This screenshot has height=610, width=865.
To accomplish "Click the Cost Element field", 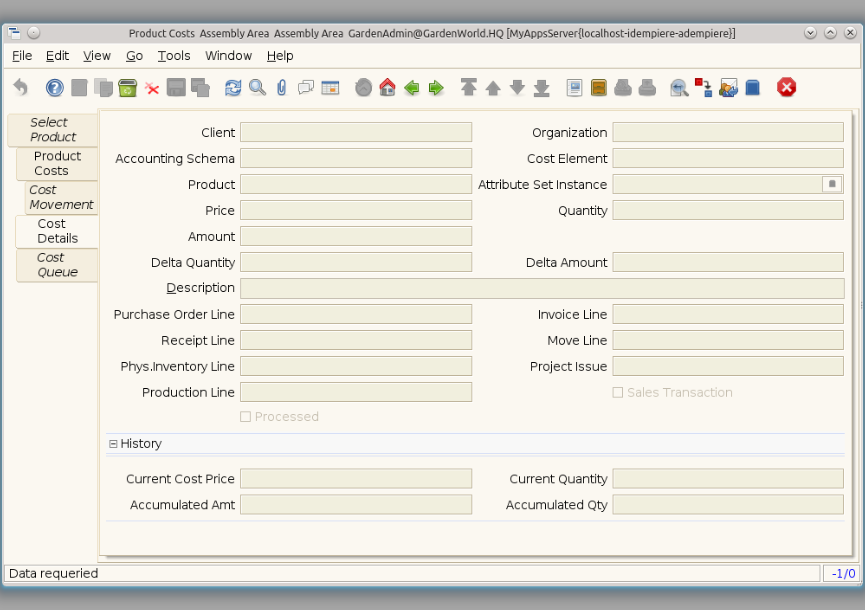I will tap(728, 158).
